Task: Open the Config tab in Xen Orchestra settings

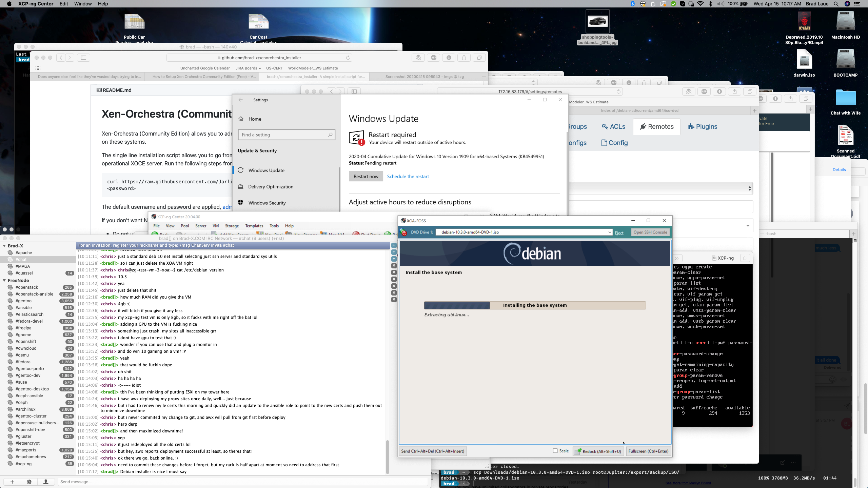Action: (x=614, y=143)
